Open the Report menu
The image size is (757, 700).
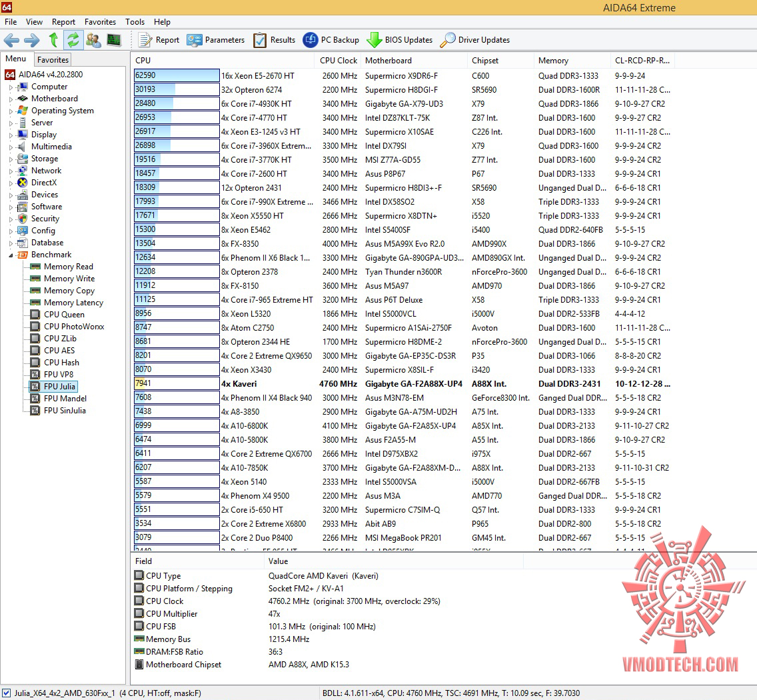click(x=64, y=22)
